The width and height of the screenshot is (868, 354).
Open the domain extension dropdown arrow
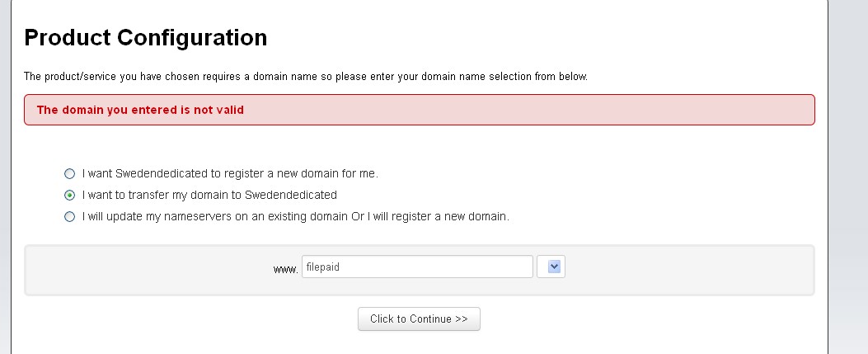554,267
